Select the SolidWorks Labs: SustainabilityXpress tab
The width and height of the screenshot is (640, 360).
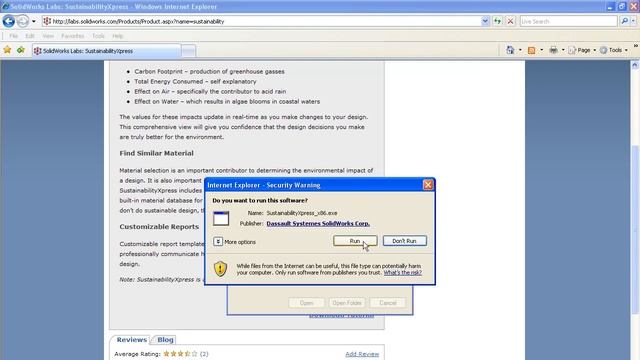106,51
